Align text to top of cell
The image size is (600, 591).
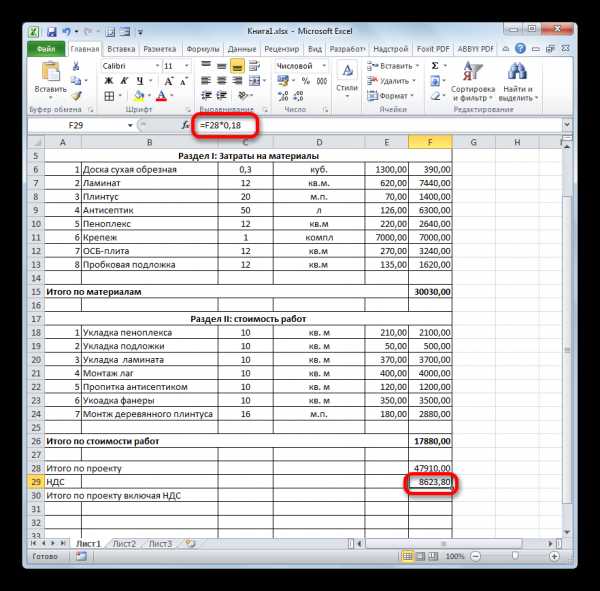pyautogui.click(x=206, y=65)
